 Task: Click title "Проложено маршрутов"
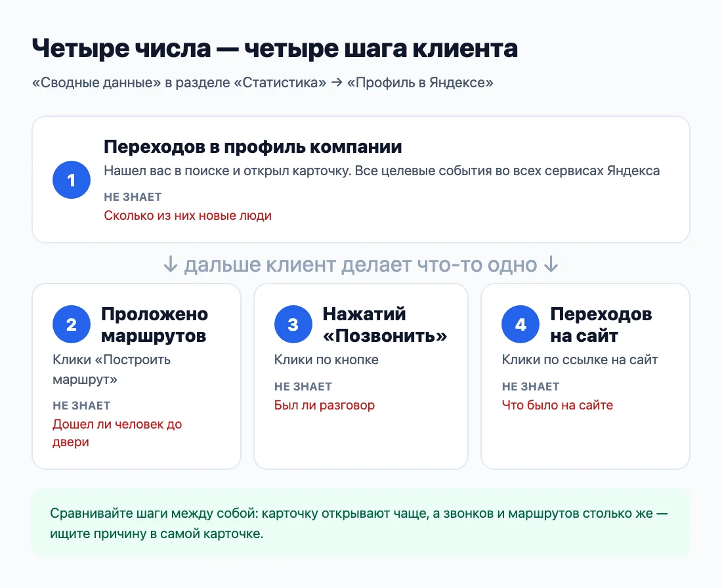tap(155, 325)
